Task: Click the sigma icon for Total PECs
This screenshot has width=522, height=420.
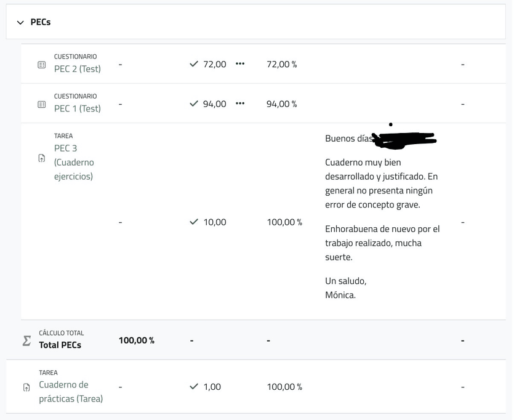Action: 26,341
